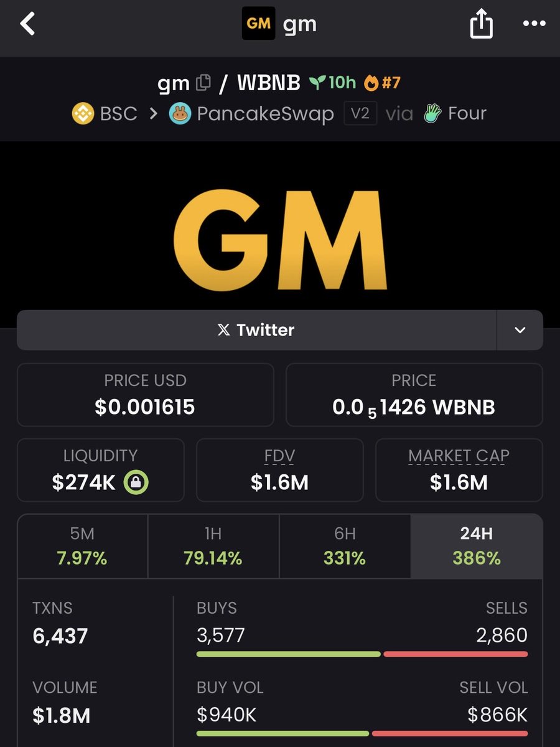Tap the PancakeSwap bunny icon
Screen dimensions: 560x747
[180, 114]
